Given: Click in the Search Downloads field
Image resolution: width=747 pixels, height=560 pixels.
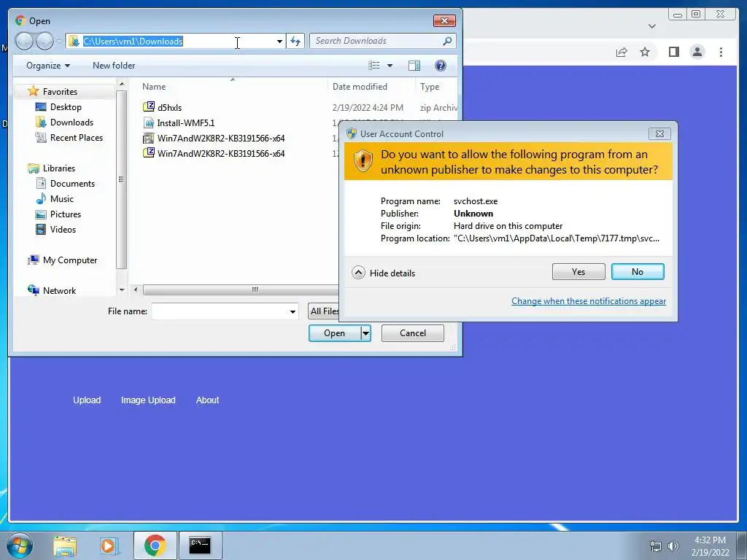Looking at the screenshot, I should coord(378,41).
